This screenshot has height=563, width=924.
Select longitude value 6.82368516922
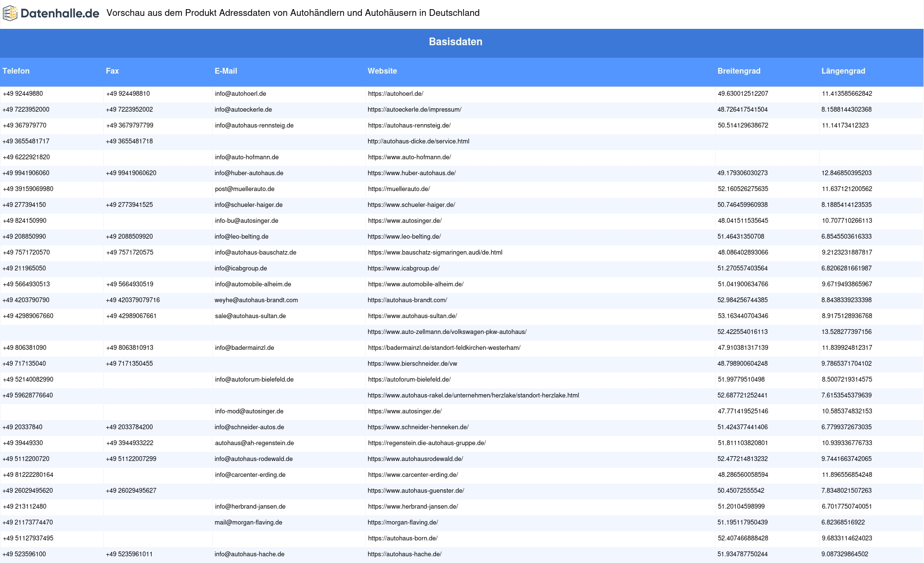[843, 523]
